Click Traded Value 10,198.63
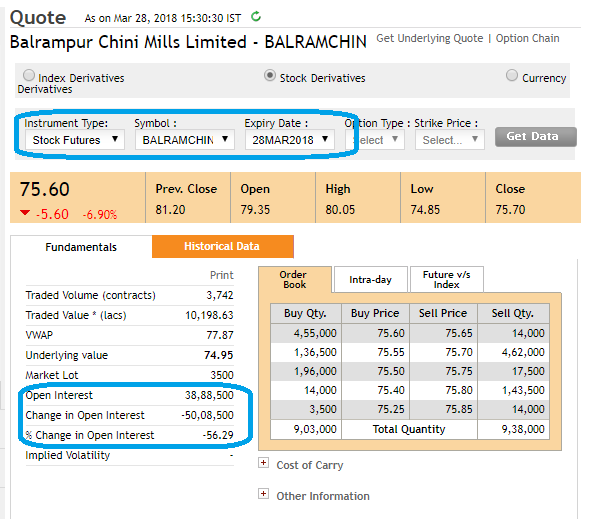This screenshot has width=589, height=519. (209, 315)
